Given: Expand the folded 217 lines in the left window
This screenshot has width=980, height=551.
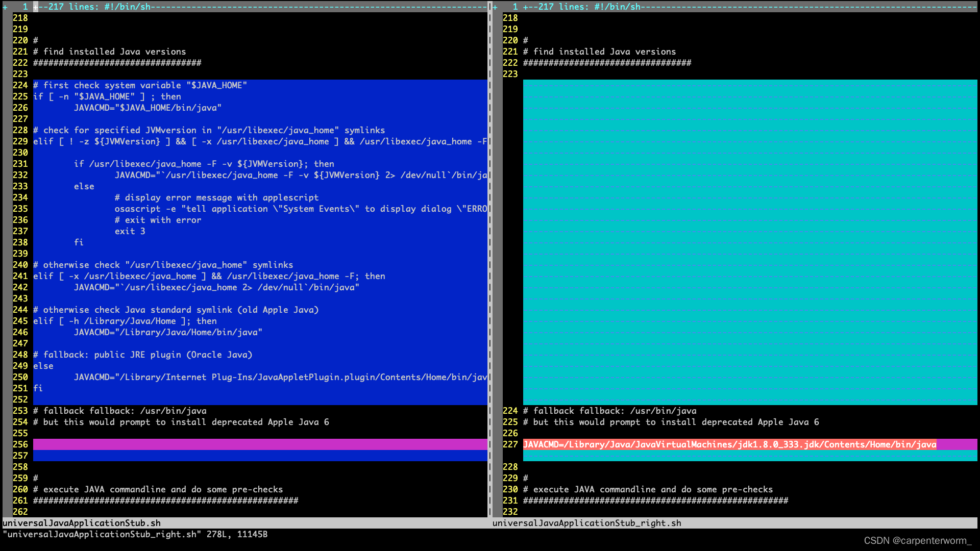Looking at the screenshot, I should (102, 7).
